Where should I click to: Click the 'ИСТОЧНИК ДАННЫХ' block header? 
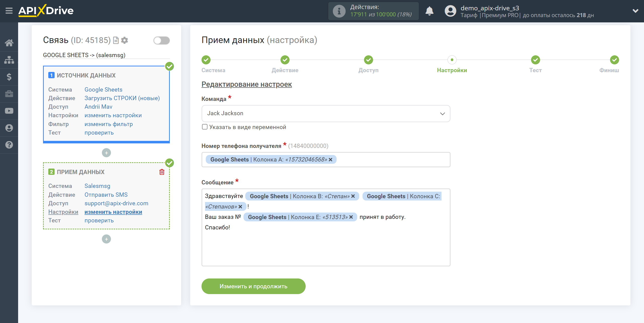[86, 75]
